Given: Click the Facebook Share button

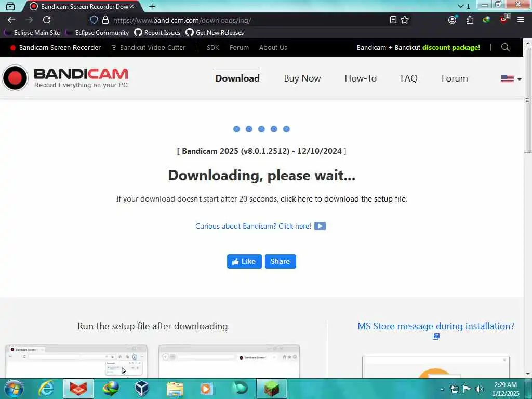Looking at the screenshot, I should (x=280, y=261).
